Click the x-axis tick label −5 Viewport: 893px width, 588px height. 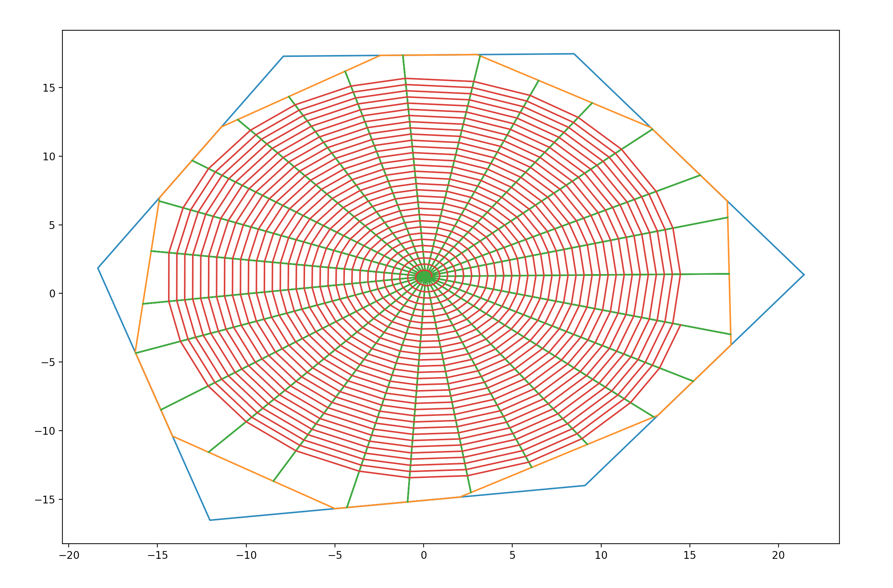pos(335,556)
